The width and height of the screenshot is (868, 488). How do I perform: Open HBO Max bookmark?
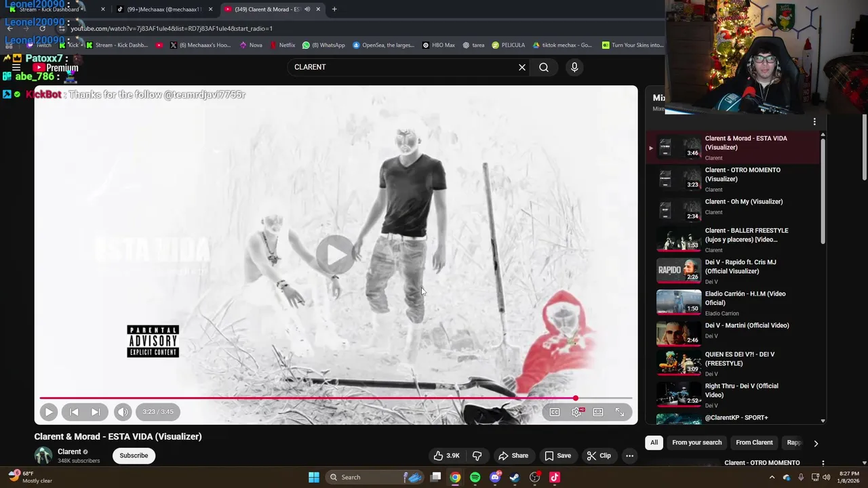click(x=439, y=45)
